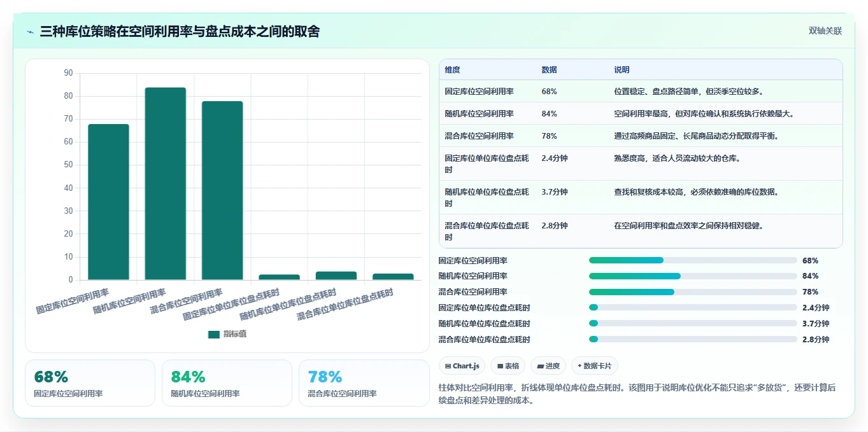Click the chart title 三种库位策略
The width and height of the screenshot is (868, 432).
180,31
